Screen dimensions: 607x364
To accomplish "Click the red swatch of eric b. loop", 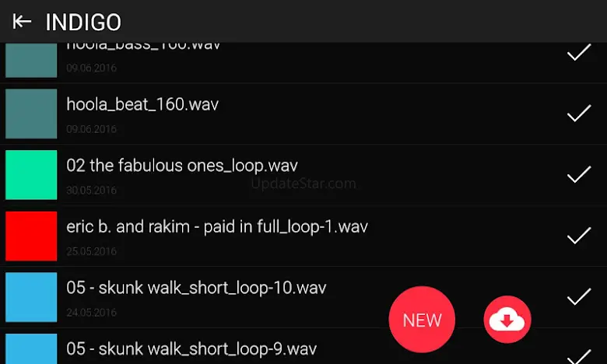I will click(x=31, y=236).
